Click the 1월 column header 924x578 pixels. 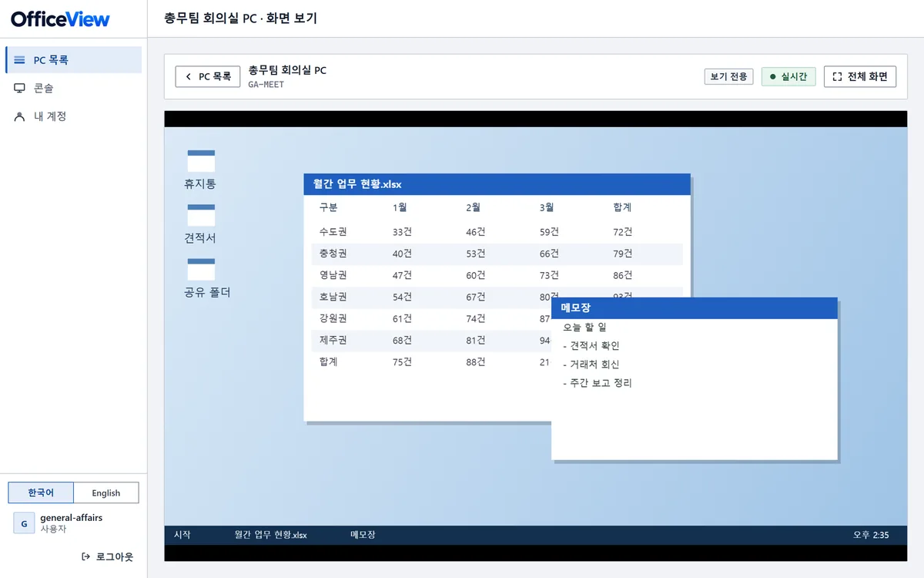coord(400,207)
